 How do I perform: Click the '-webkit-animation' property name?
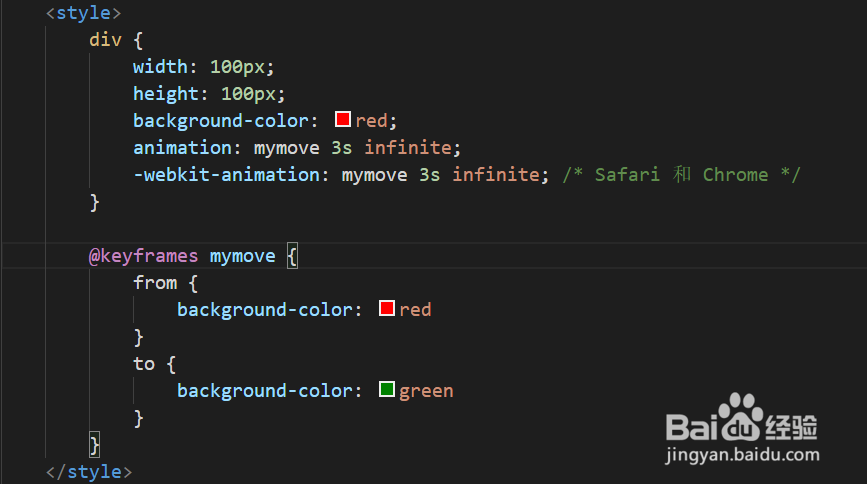click(x=227, y=175)
